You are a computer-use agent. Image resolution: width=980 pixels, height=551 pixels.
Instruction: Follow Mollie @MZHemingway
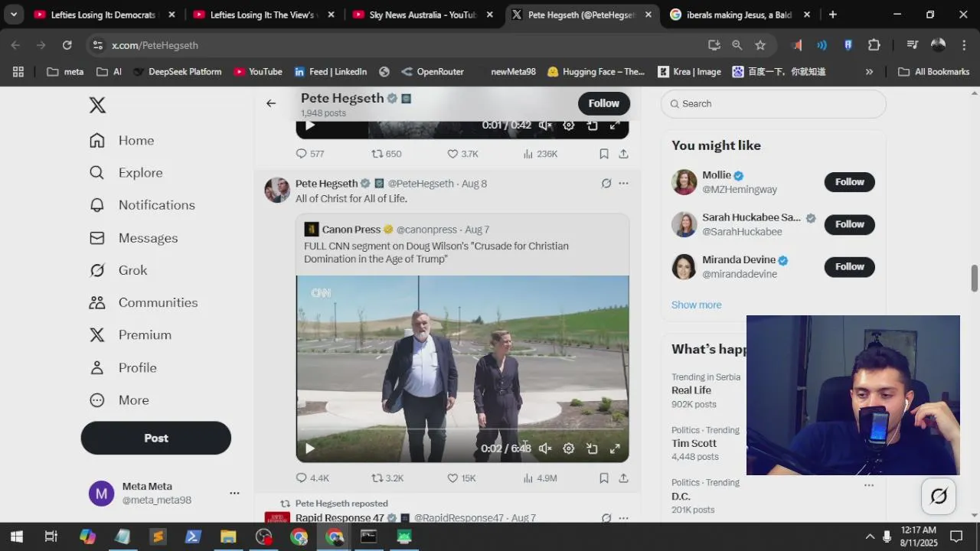(x=849, y=182)
